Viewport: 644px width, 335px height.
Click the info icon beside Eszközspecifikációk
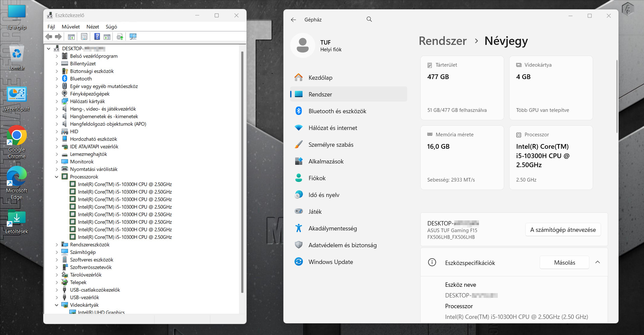tap(432, 262)
